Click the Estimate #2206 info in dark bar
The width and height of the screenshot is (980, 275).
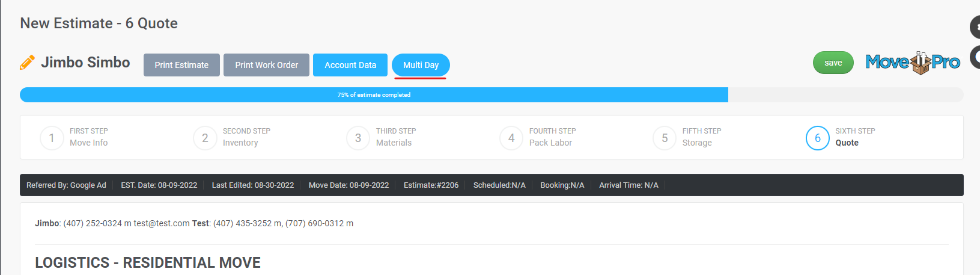(x=431, y=185)
